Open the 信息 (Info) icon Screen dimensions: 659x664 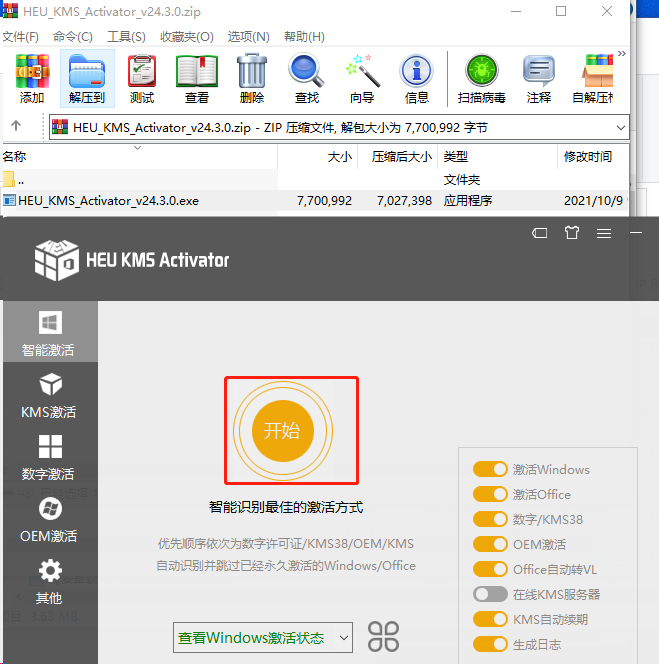point(417,79)
